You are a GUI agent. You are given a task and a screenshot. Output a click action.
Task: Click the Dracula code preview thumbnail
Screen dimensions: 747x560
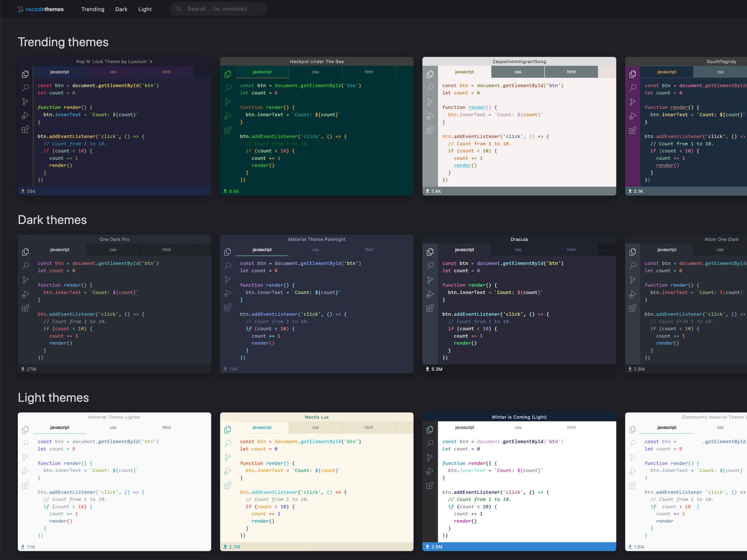pyautogui.click(x=519, y=304)
